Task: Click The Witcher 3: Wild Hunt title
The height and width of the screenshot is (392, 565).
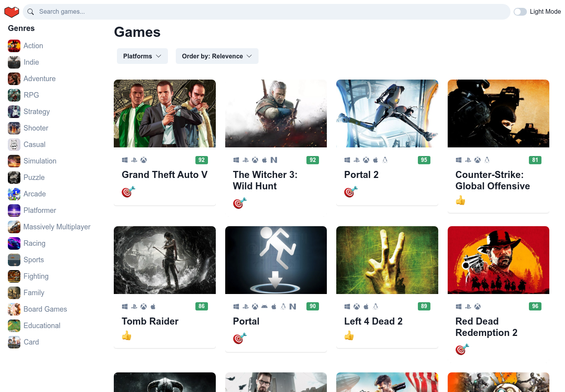Action: [x=265, y=180]
